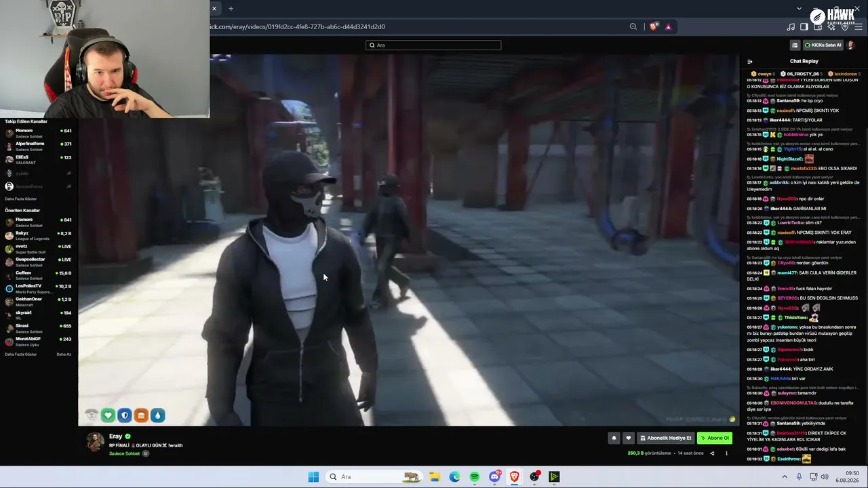Image resolution: width=868 pixels, height=488 pixels.
Task: Show hidden system tray icons
Action: pyautogui.click(x=785, y=476)
